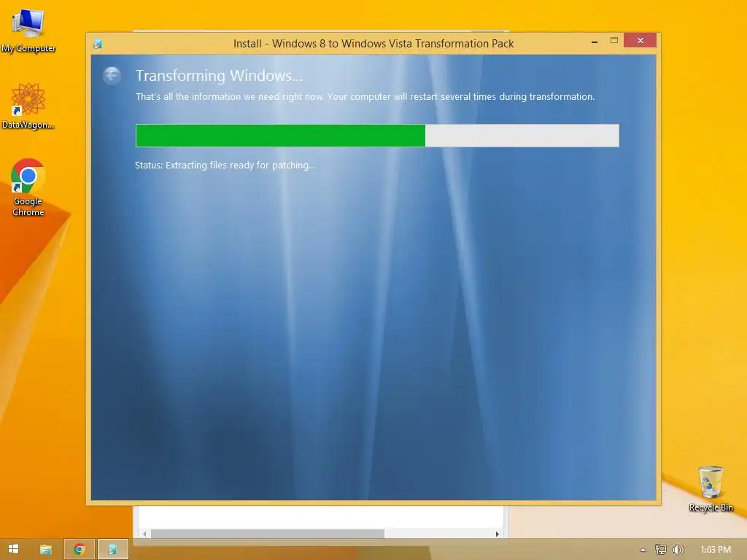Click the background window's scroll left arrow

(x=144, y=534)
